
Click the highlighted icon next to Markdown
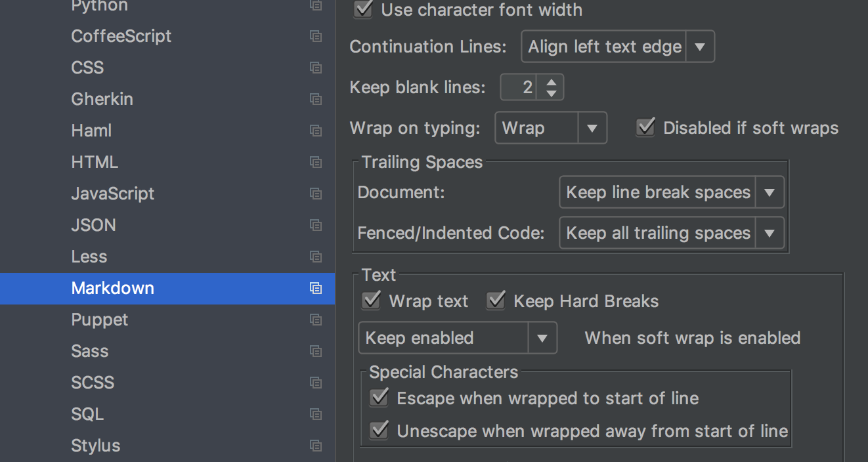[316, 288]
